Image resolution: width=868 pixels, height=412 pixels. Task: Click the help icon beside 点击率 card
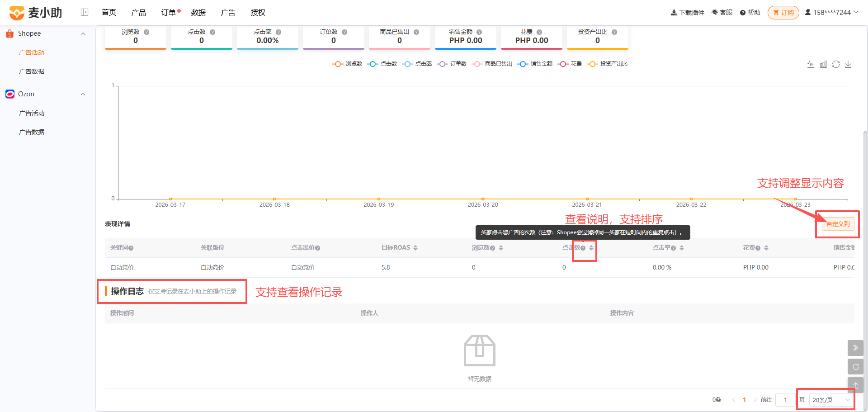(278, 32)
